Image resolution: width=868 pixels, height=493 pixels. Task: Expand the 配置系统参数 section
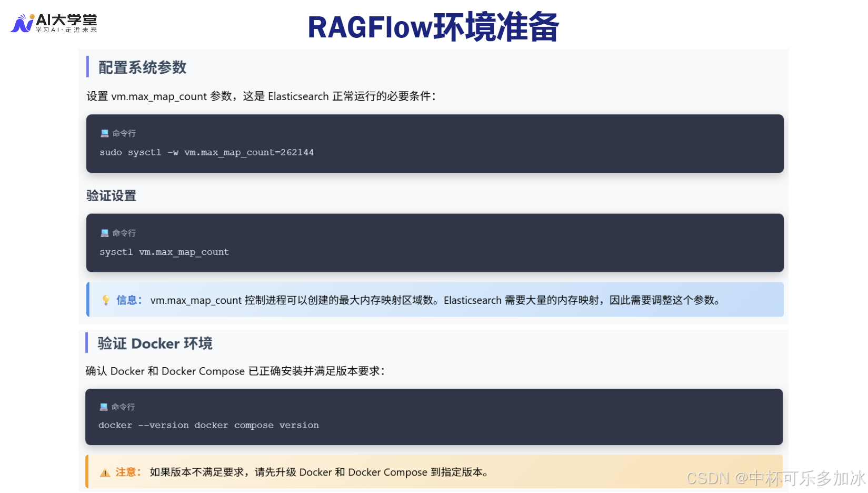click(141, 67)
